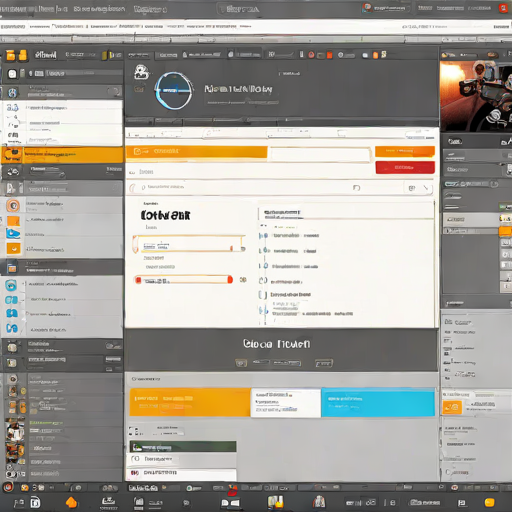
Task: Click the red icon in the bottom taskbar center
Action: coord(232,491)
